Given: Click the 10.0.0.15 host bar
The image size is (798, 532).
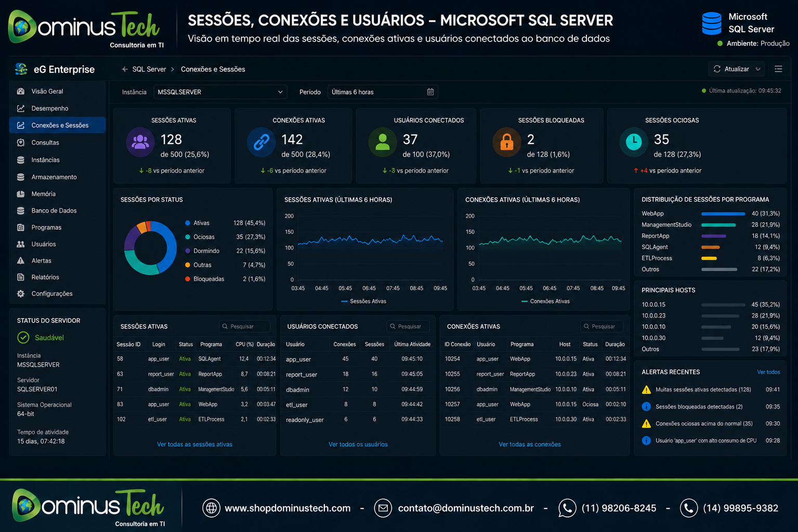Looking at the screenshot, I should [x=723, y=305].
